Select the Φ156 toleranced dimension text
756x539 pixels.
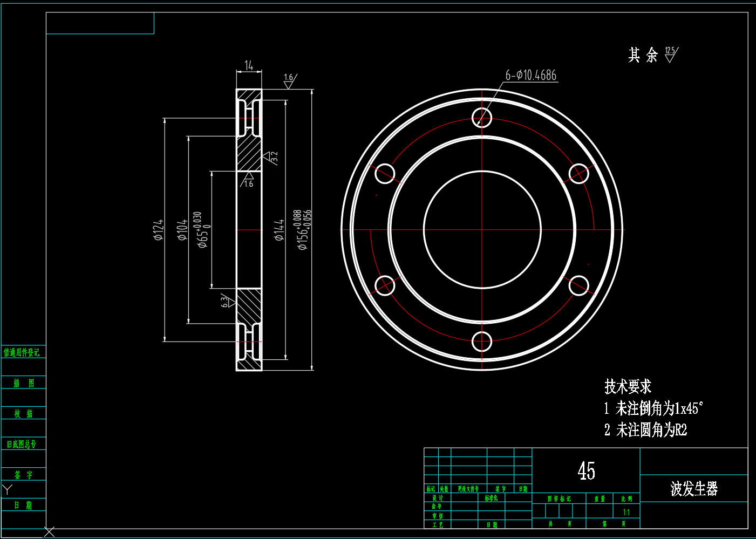304,230
